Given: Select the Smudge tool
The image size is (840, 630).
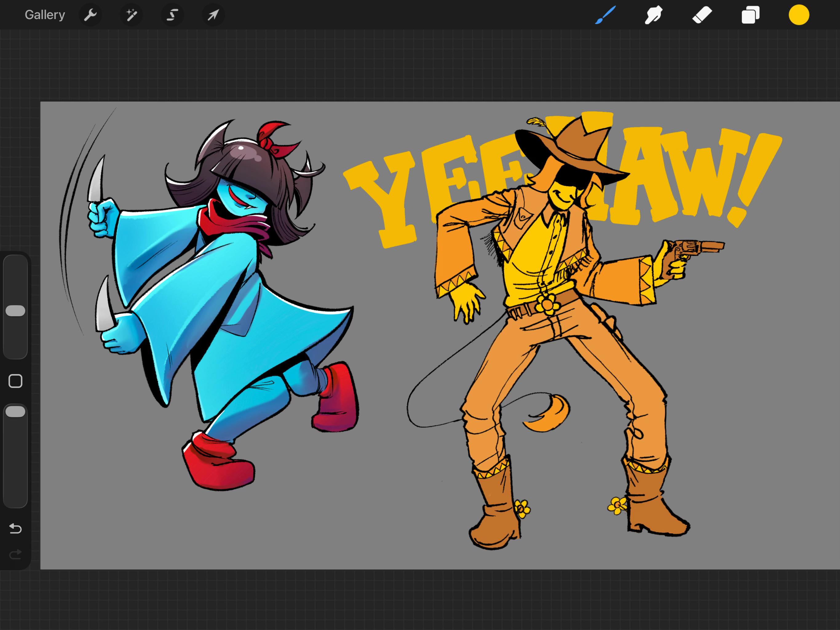Looking at the screenshot, I should 654,15.
